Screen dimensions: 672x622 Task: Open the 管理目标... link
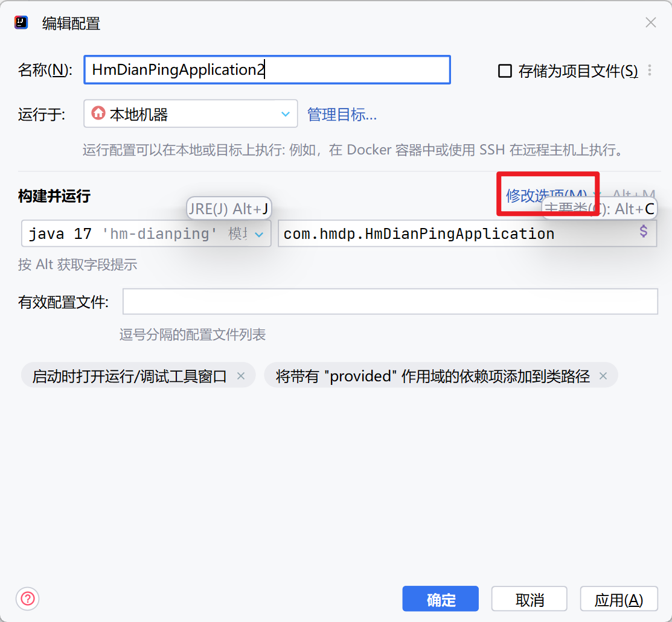click(x=342, y=115)
